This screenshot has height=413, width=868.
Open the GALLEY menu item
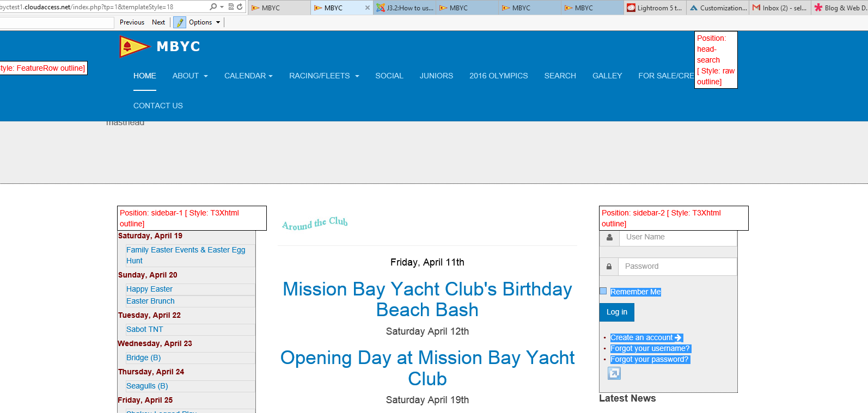tap(607, 76)
